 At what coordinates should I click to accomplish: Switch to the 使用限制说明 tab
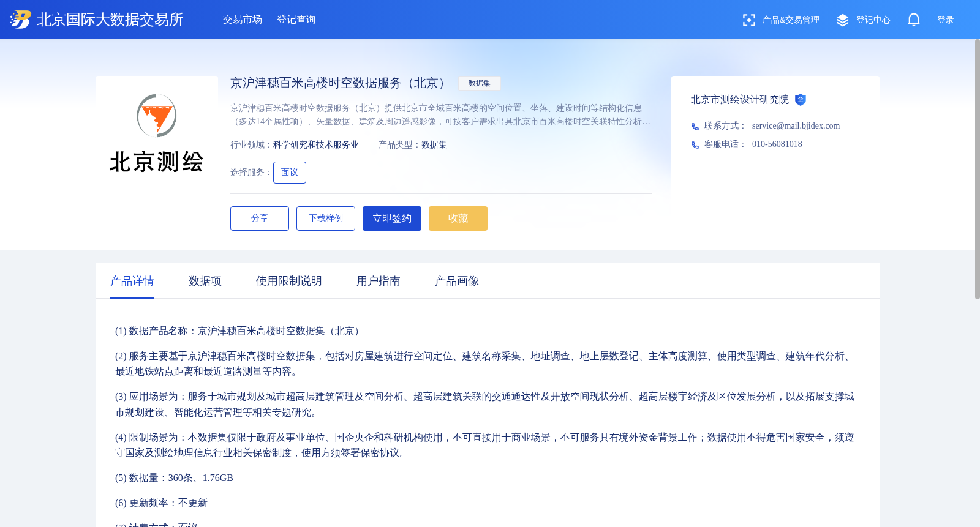[289, 281]
